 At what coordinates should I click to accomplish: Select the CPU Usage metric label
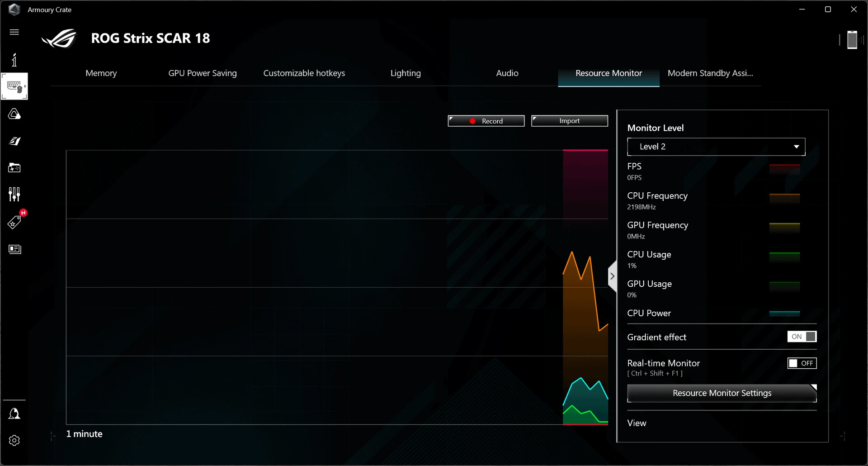point(649,254)
